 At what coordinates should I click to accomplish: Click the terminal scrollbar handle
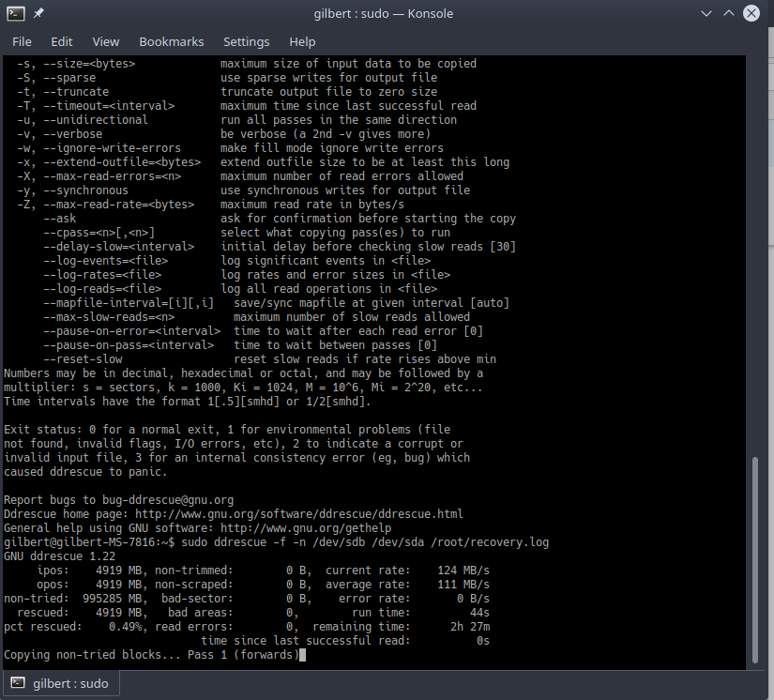coord(754,560)
